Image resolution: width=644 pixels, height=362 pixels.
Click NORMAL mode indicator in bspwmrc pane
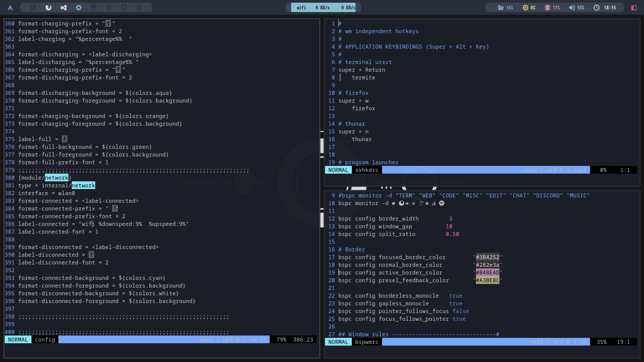click(x=338, y=342)
